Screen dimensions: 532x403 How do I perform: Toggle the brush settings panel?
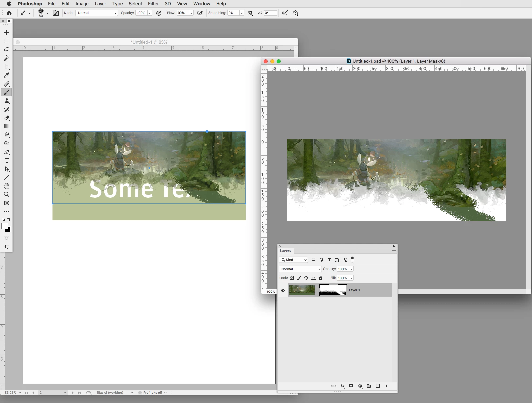(x=56, y=13)
